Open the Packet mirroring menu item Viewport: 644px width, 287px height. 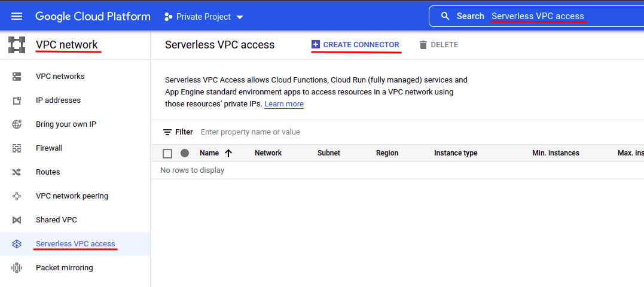[x=64, y=268]
